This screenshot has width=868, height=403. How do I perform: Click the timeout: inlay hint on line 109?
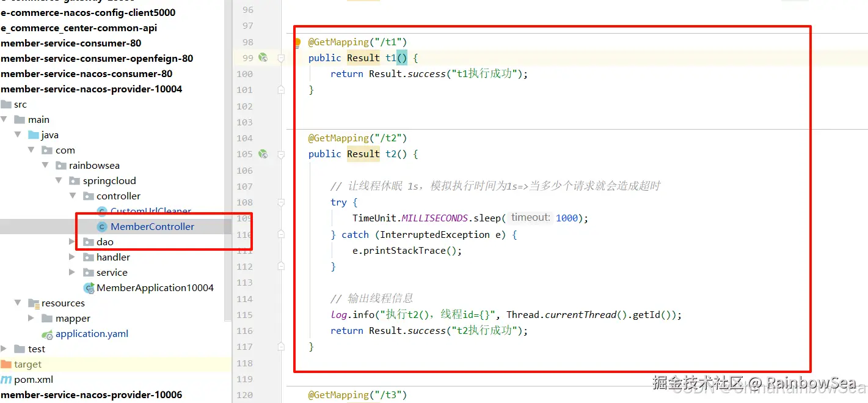[531, 218]
